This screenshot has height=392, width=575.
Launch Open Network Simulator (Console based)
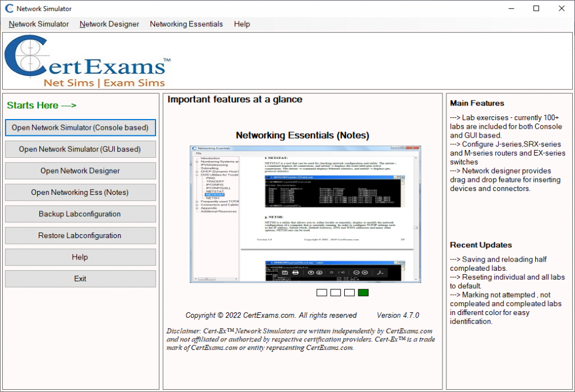tap(80, 127)
